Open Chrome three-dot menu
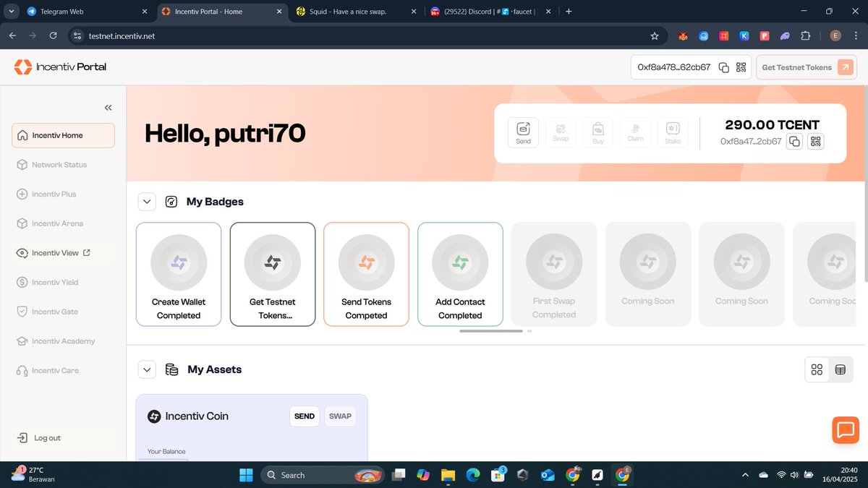The width and height of the screenshot is (868, 488). click(856, 35)
